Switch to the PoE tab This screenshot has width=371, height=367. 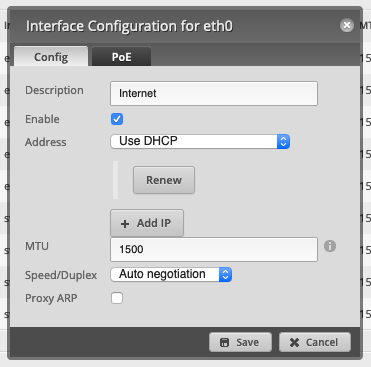pos(121,57)
